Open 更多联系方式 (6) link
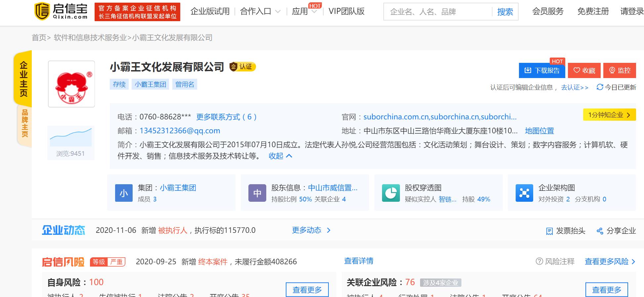The image size is (644, 297). pos(227,117)
